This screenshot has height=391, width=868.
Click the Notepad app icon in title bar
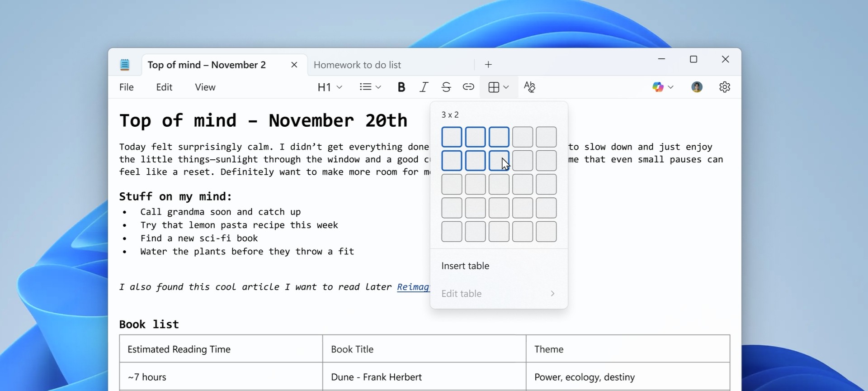click(x=125, y=65)
